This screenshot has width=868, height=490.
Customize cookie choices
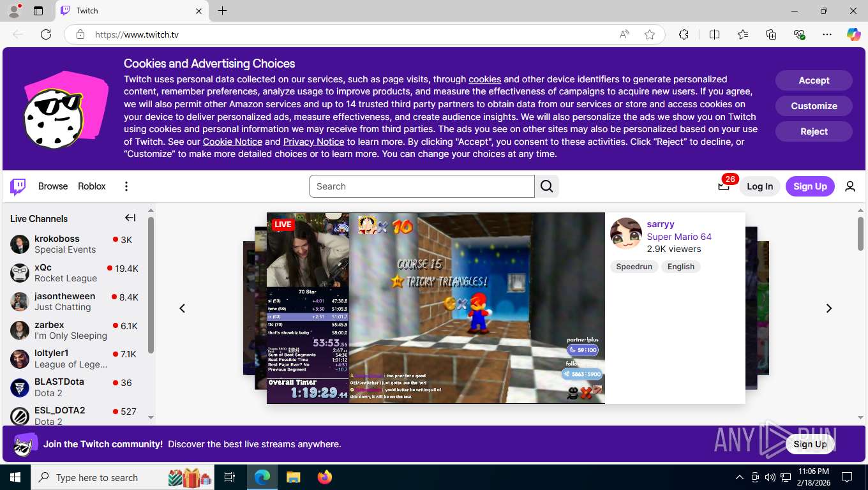(814, 106)
